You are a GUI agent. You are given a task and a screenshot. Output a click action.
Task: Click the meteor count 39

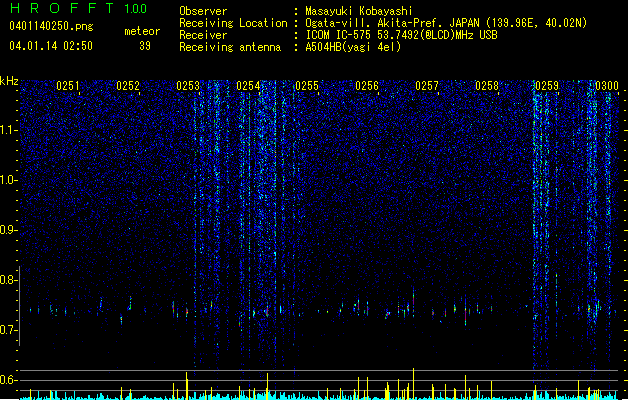coord(145,46)
